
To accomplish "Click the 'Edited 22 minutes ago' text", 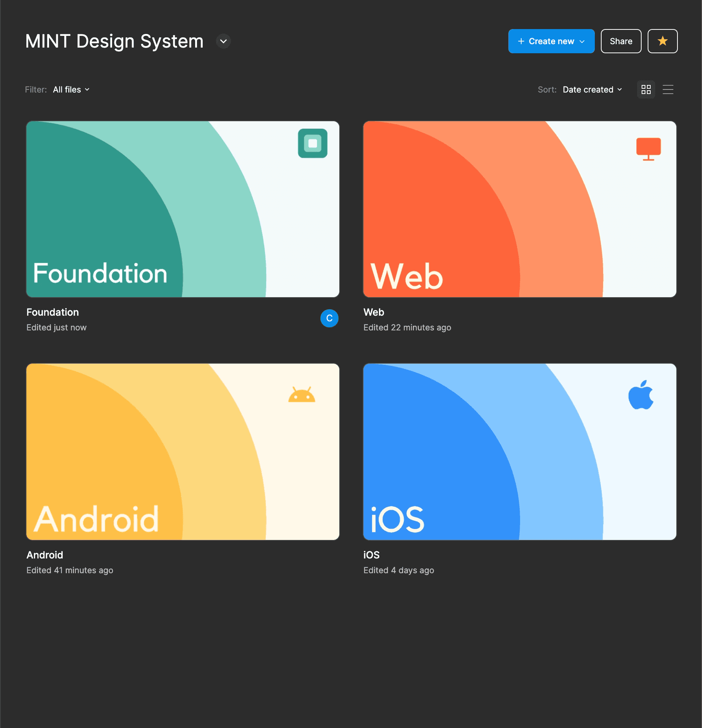I will [x=407, y=327].
